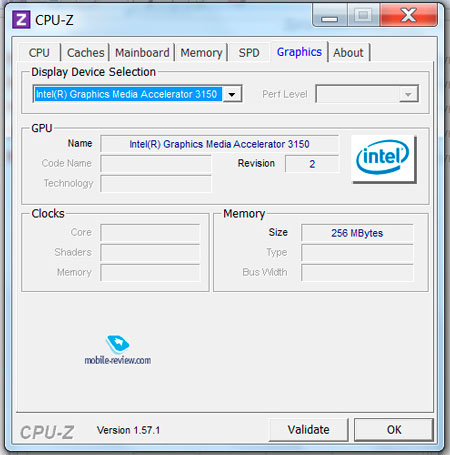Open the Caches tab
The height and width of the screenshot is (455, 450).
click(85, 53)
